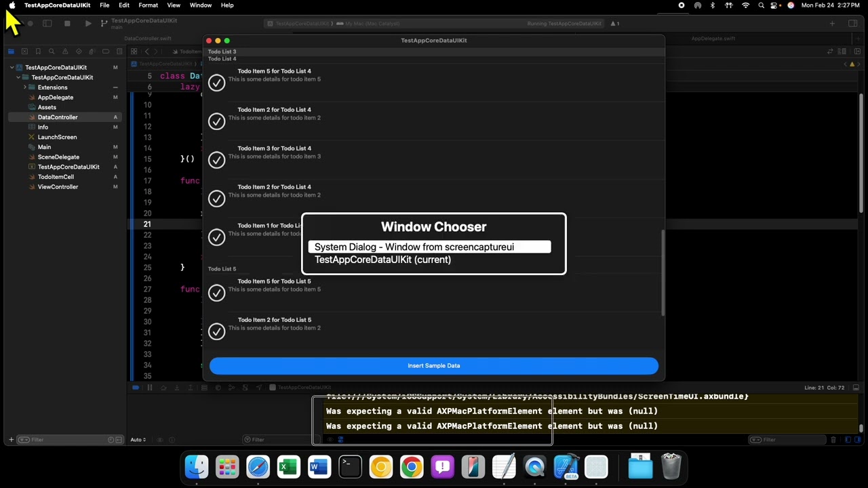Screen dimensions: 868x488
Task: Click the menu bar date and time
Action: click(830, 5)
